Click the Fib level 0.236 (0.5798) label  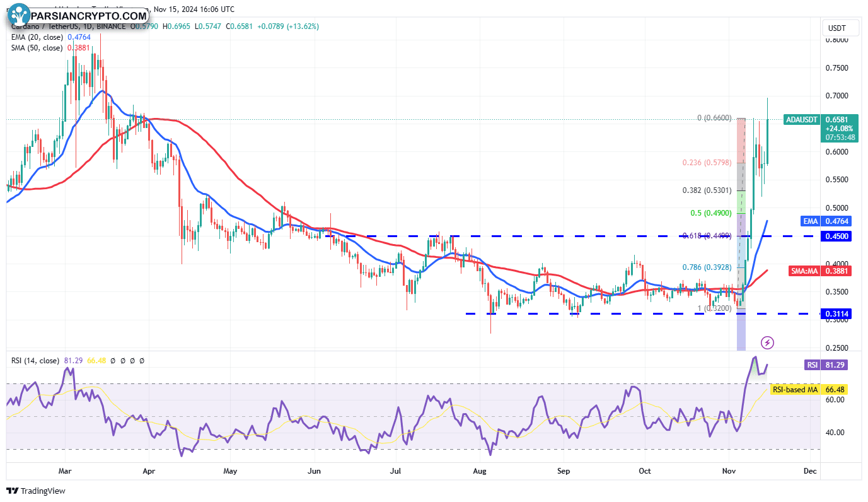707,163
